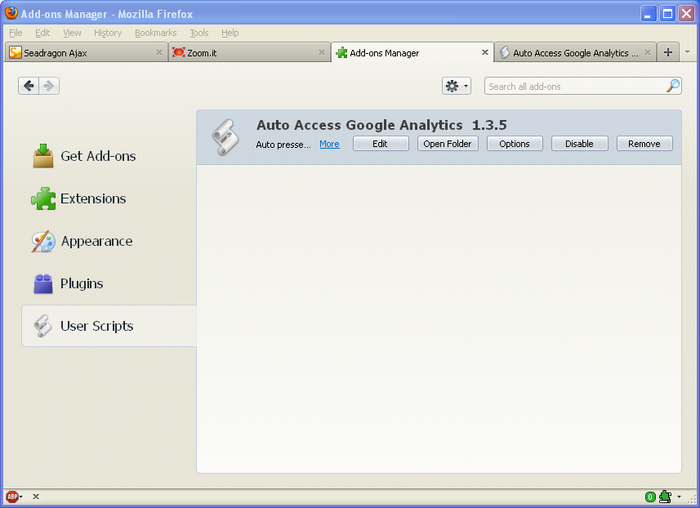The image size is (700, 508).
Task: Close the Zoom.it tab
Action: (321, 52)
